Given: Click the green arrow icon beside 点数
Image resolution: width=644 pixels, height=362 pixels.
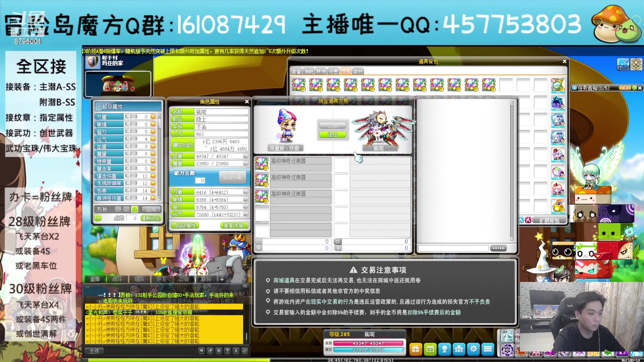Looking at the screenshot, I should (x=98, y=218).
